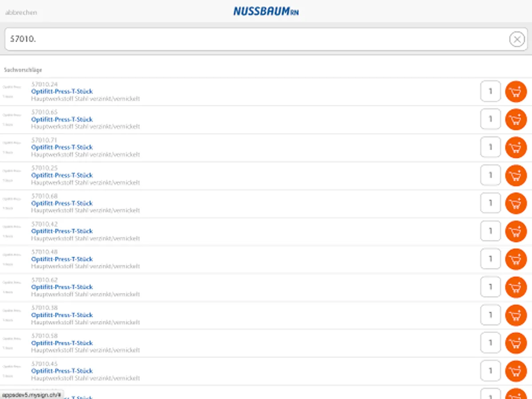Open Optifitt-Press-T-Stück link under 57010.45

coord(62,371)
